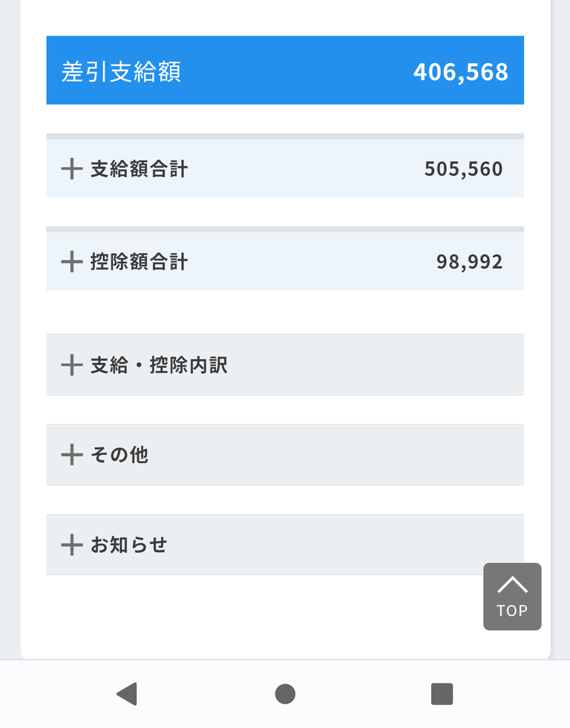
Task: Tap the 差引支給額 label in blue banner
Action: (121, 72)
